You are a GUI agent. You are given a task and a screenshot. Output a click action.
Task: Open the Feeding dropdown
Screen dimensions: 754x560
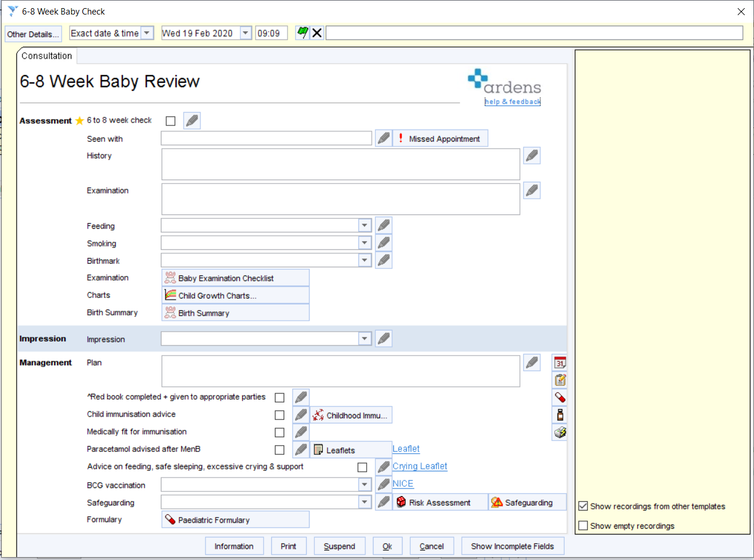click(x=365, y=225)
